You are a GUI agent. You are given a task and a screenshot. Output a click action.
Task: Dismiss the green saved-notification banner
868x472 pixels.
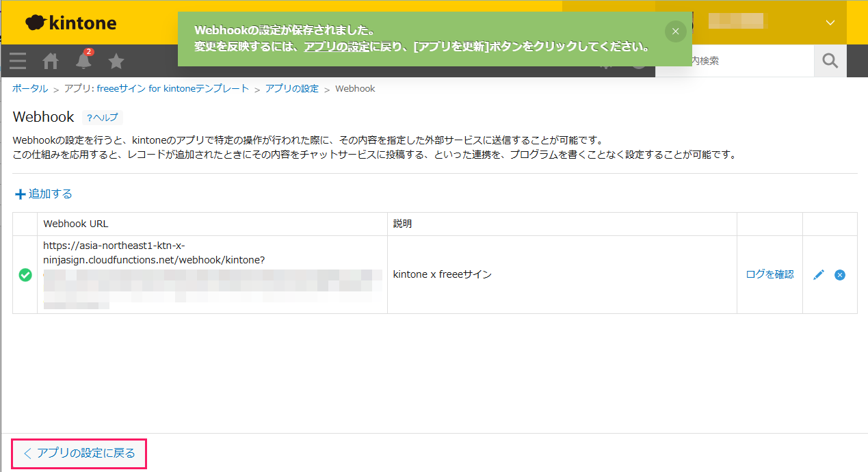tap(675, 31)
